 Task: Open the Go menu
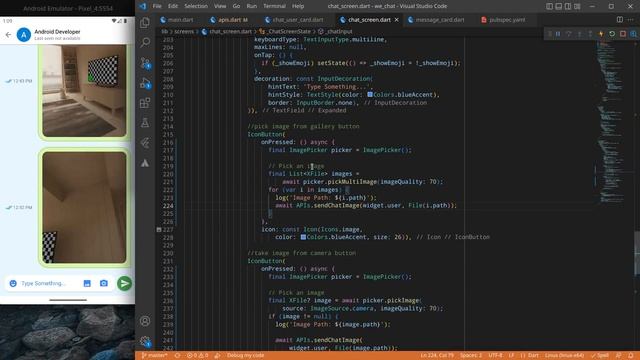click(236, 6)
